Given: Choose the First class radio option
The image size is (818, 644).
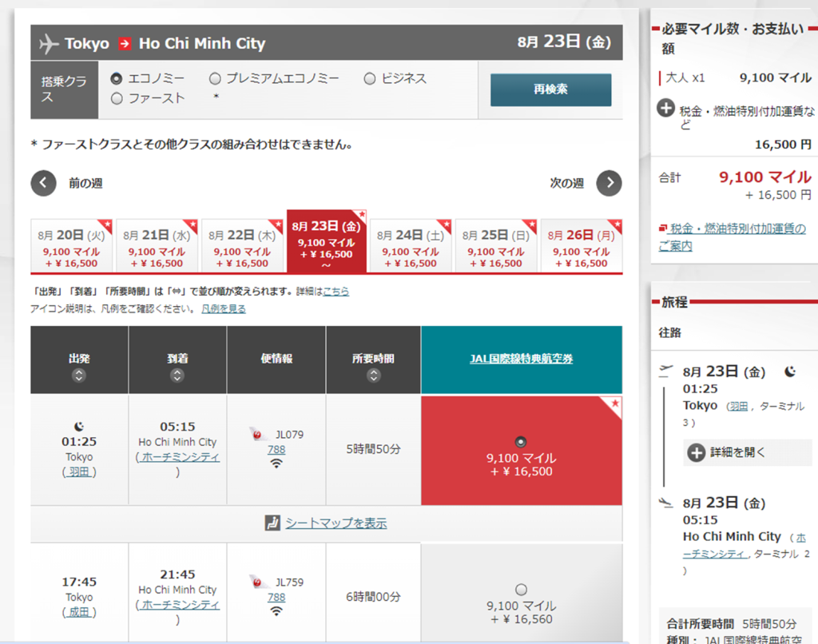Looking at the screenshot, I should [117, 98].
